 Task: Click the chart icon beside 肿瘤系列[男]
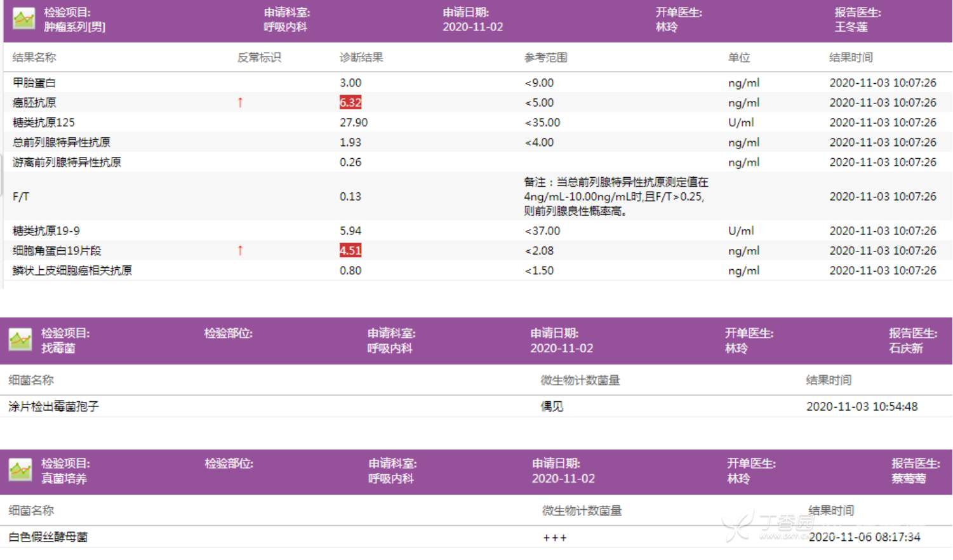click(24, 19)
